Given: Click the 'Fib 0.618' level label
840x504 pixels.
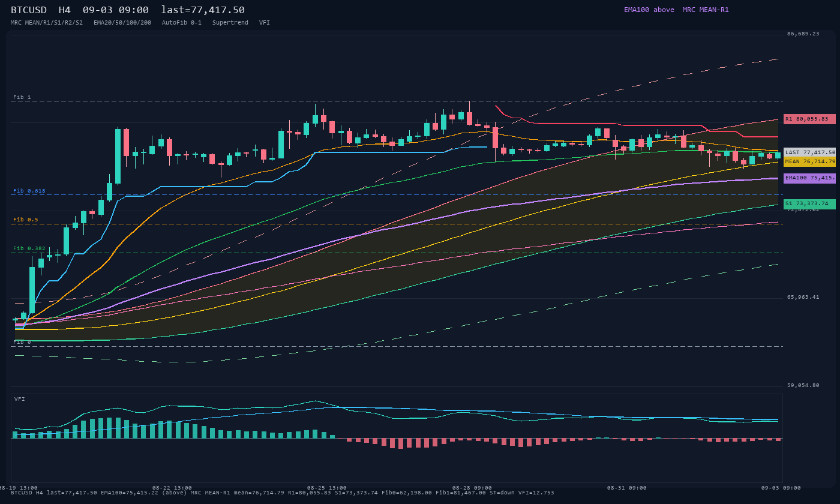Looking at the screenshot, I should coord(29,191).
